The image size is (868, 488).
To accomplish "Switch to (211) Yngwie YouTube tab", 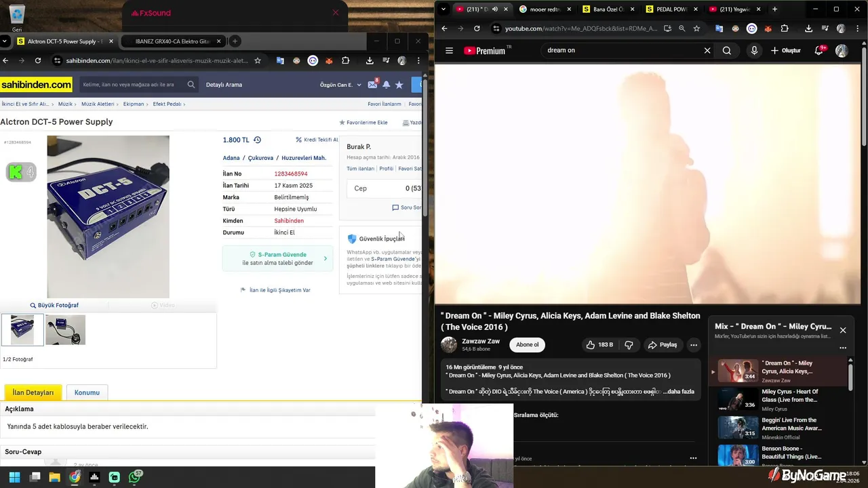I will point(734,9).
